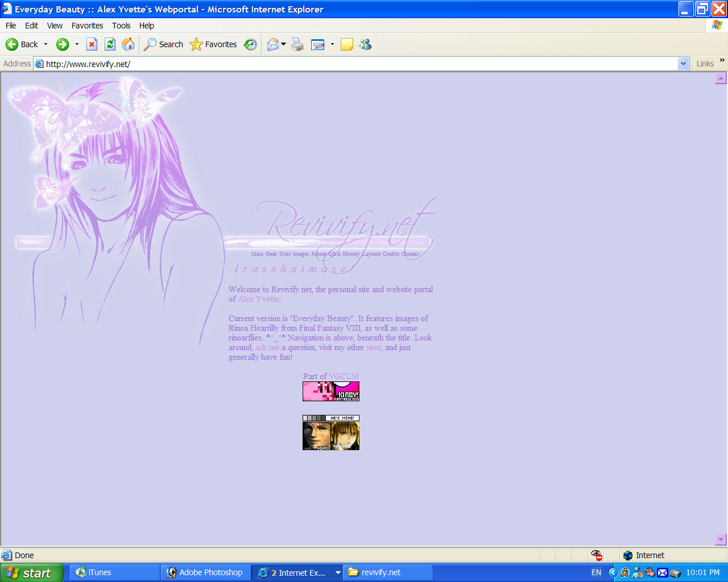Screen dimensions: 728x582
Task: Open the Forward button history dropdown arrow
Action: [77, 44]
